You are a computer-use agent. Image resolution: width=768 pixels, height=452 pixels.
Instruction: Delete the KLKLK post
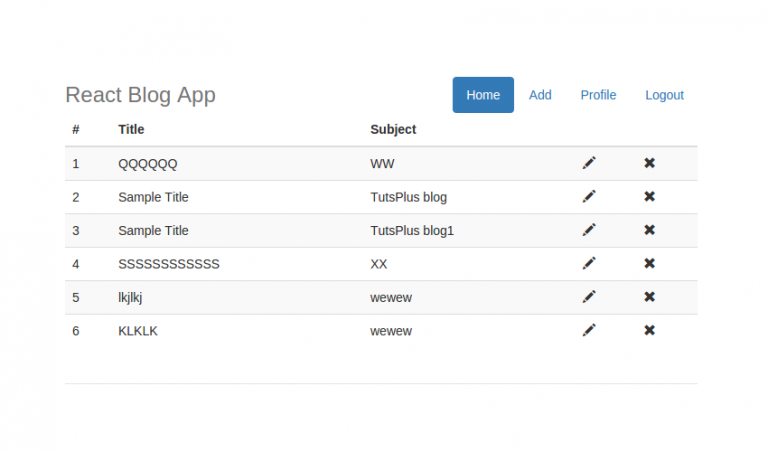point(649,330)
